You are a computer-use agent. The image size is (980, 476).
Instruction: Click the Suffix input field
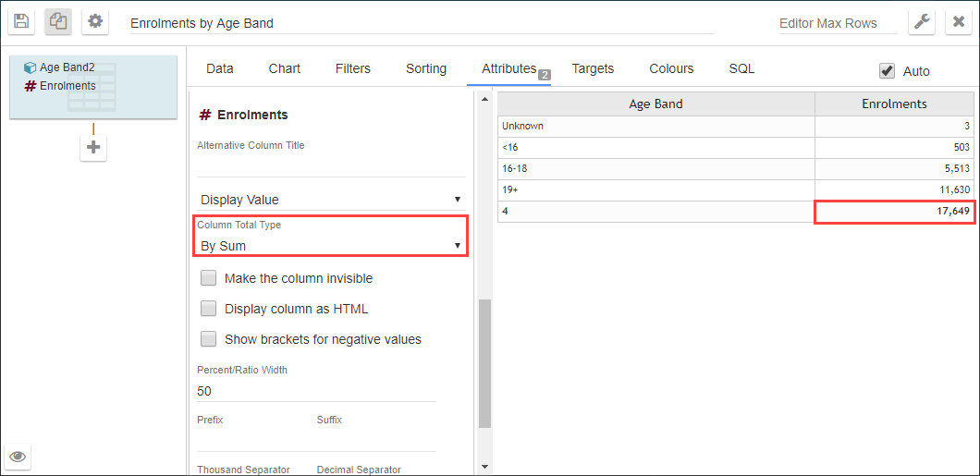[376, 440]
